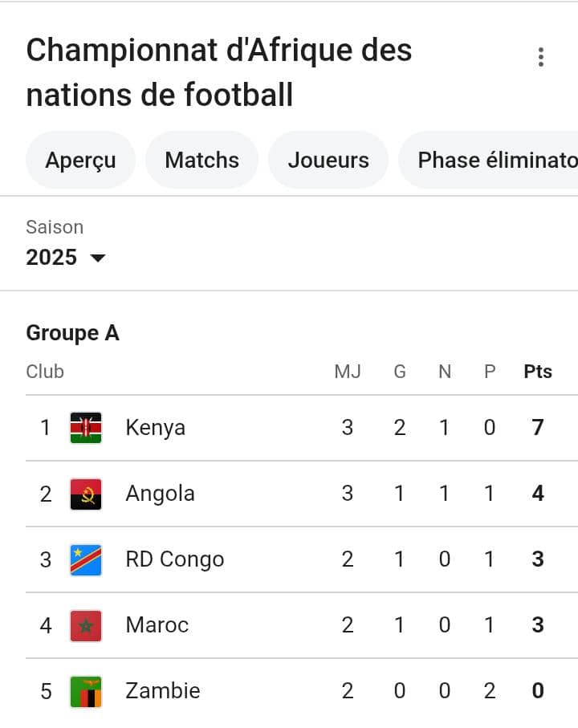Image resolution: width=578 pixels, height=728 pixels.
Task: Select the RD Congo team name
Action: [174, 559]
